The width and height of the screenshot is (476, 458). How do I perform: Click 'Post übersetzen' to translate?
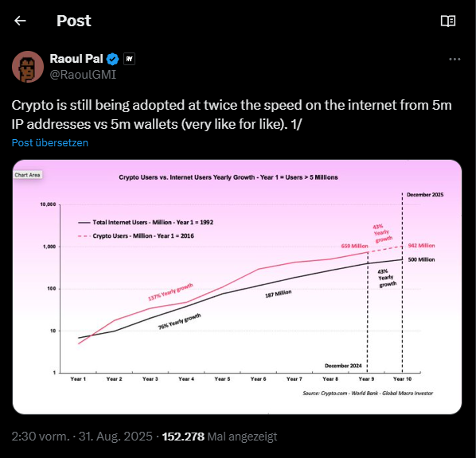(x=50, y=143)
